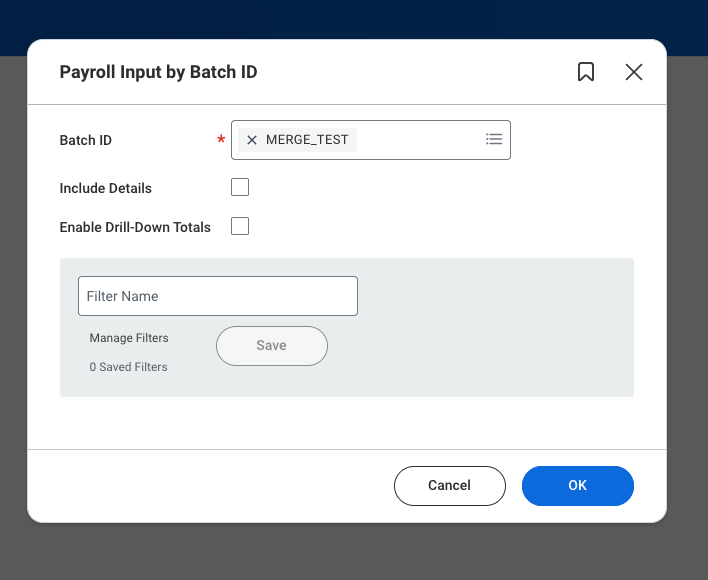The width and height of the screenshot is (708, 580).
Task: Click the Save filter button
Action: point(272,346)
